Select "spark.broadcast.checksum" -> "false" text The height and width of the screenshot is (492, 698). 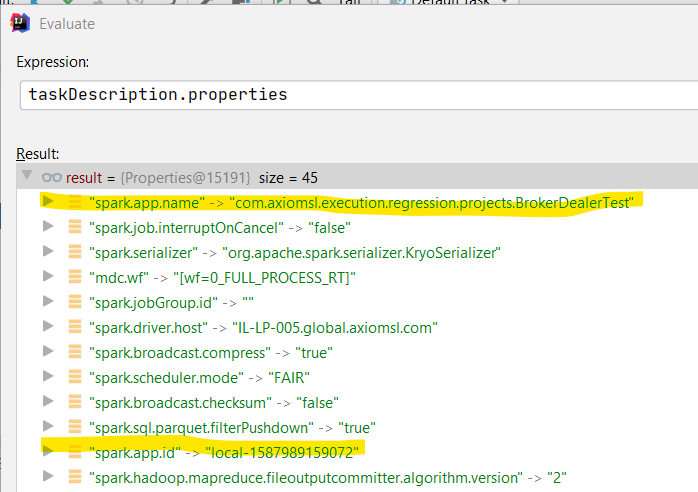[x=214, y=403]
